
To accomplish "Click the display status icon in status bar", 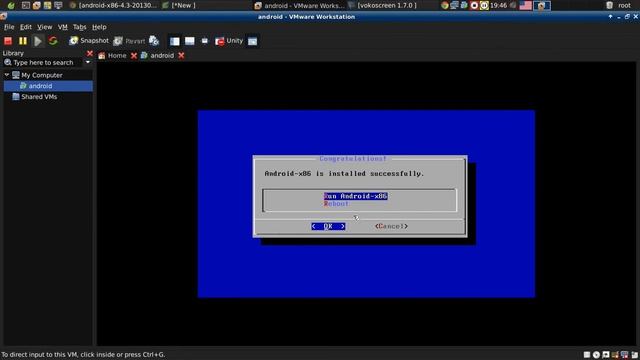I will [x=624, y=355].
